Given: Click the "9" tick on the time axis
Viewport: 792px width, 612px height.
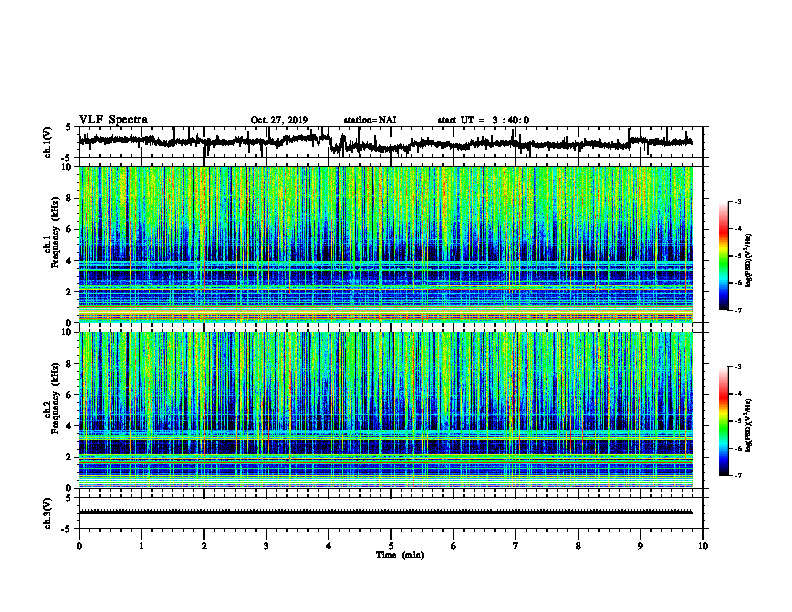Looking at the screenshot, I should click(x=640, y=546).
